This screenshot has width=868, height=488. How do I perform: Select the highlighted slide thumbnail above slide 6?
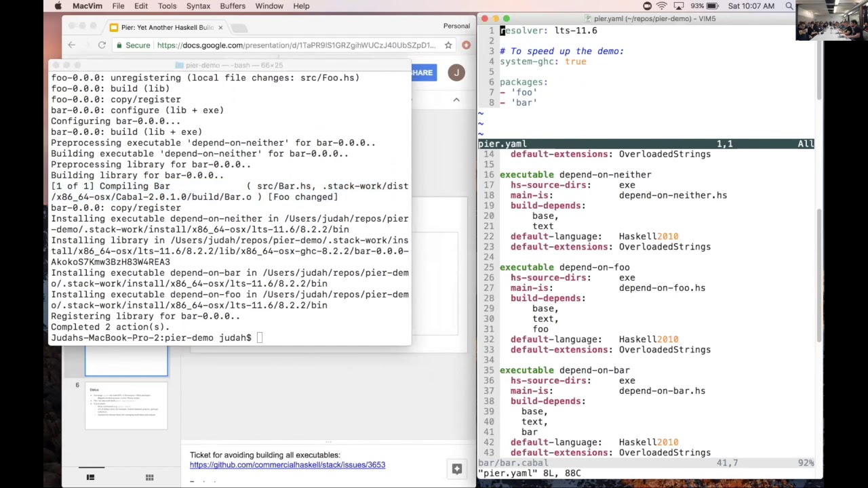(126, 361)
